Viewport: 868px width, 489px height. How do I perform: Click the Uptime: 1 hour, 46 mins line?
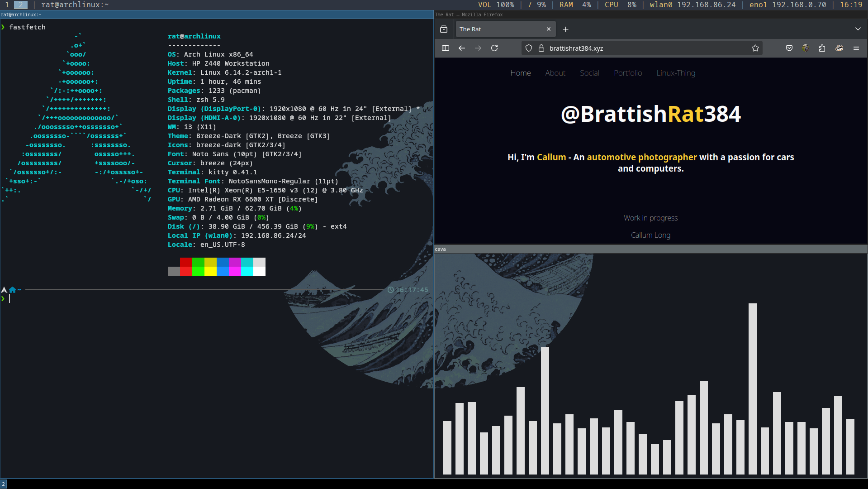[x=214, y=81]
